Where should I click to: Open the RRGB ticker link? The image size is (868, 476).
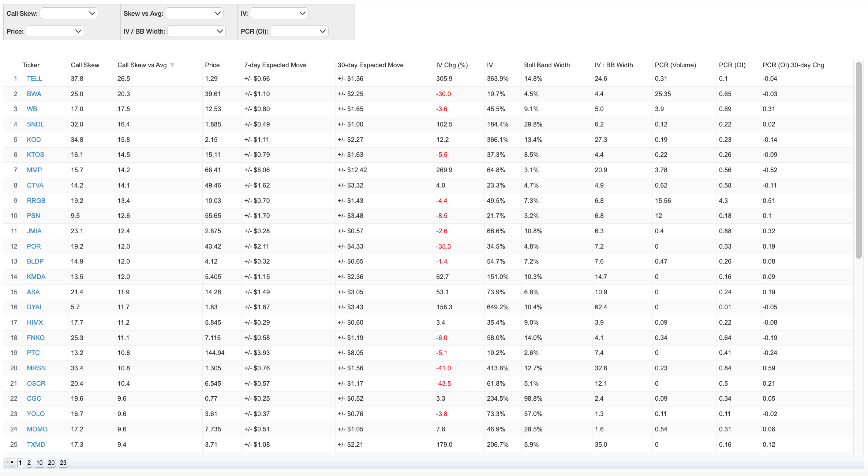click(x=36, y=201)
